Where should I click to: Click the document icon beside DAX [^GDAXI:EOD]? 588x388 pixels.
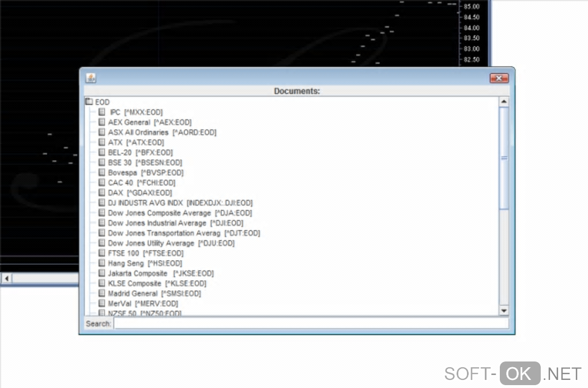pos(101,193)
